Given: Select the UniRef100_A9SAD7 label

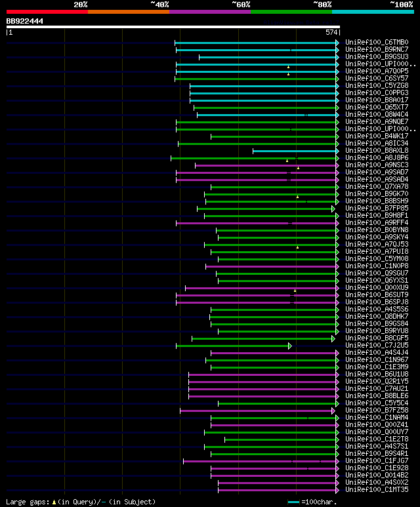Looking at the screenshot, I should [377, 172].
